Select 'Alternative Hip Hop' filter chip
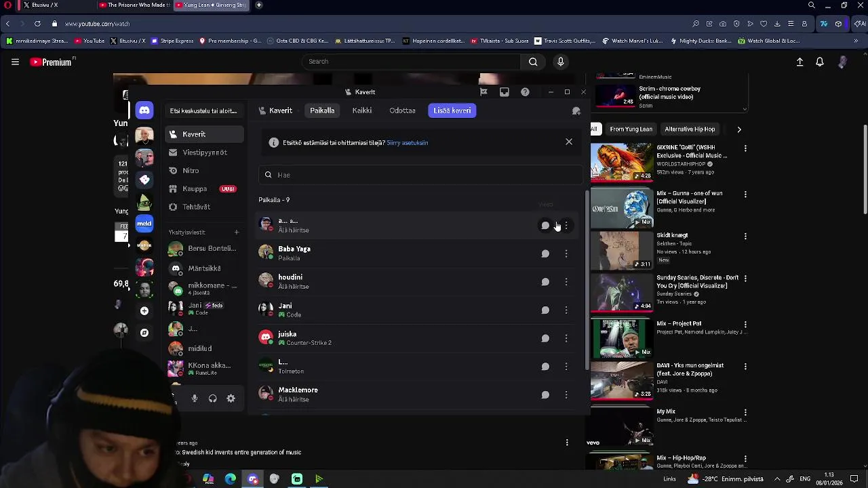This screenshot has height=488, width=868. (690, 129)
